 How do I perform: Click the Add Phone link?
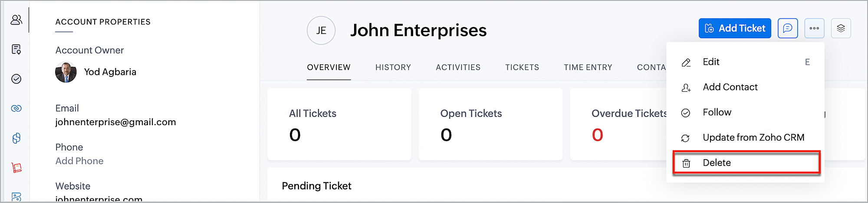coord(79,161)
